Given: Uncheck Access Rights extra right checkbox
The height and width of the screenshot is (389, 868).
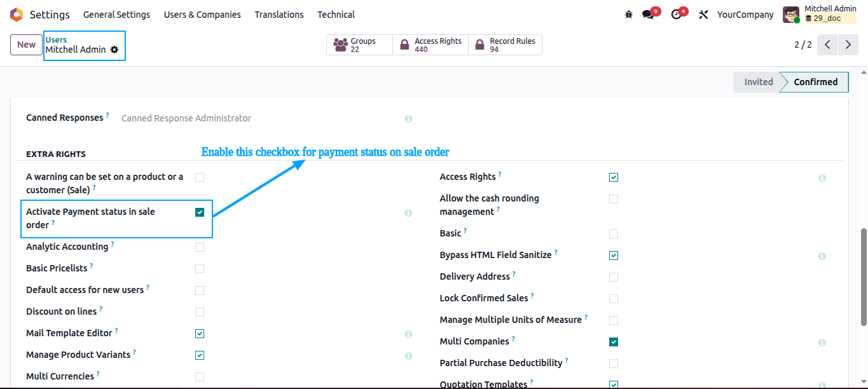Looking at the screenshot, I should (x=614, y=177).
